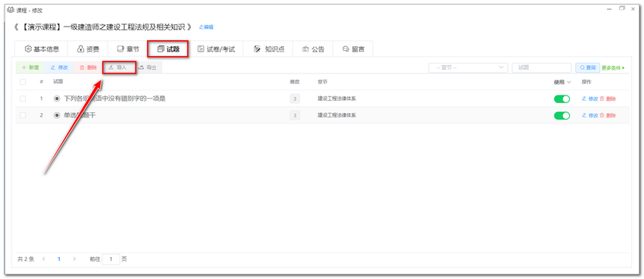Screen dimensions: 644x279
Task: Click the 编辑 link beside course title
Action: click(206, 27)
